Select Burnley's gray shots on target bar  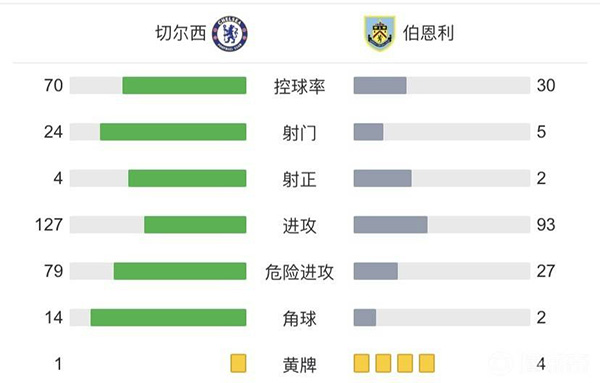[383, 178]
